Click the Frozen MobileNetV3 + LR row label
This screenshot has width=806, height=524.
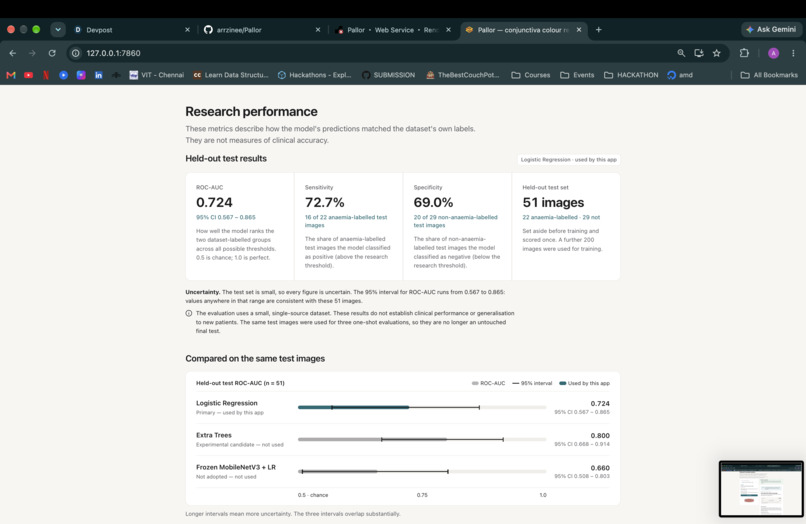[236, 467]
